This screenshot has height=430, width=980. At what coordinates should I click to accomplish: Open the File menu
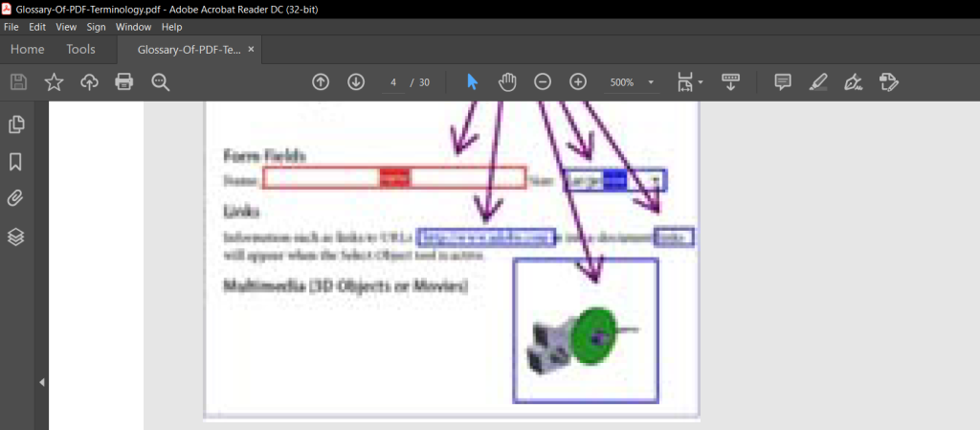pyautogui.click(x=11, y=27)
